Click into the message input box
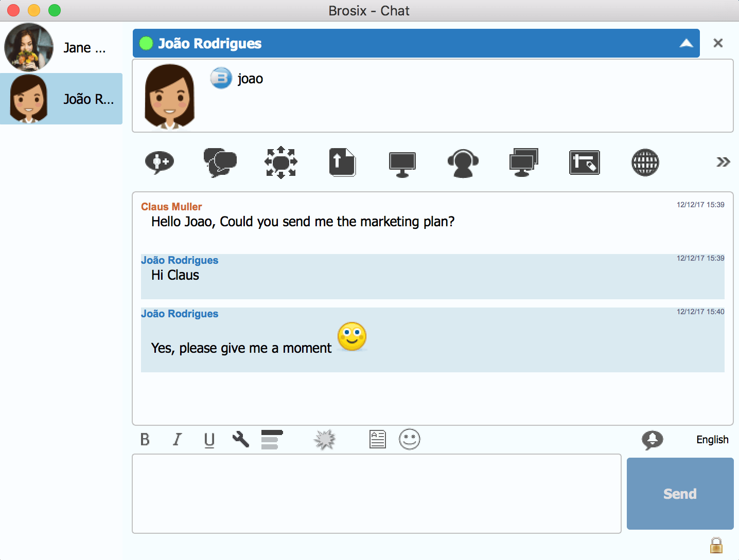Viewport: 739px width, 560px height. 377,494
